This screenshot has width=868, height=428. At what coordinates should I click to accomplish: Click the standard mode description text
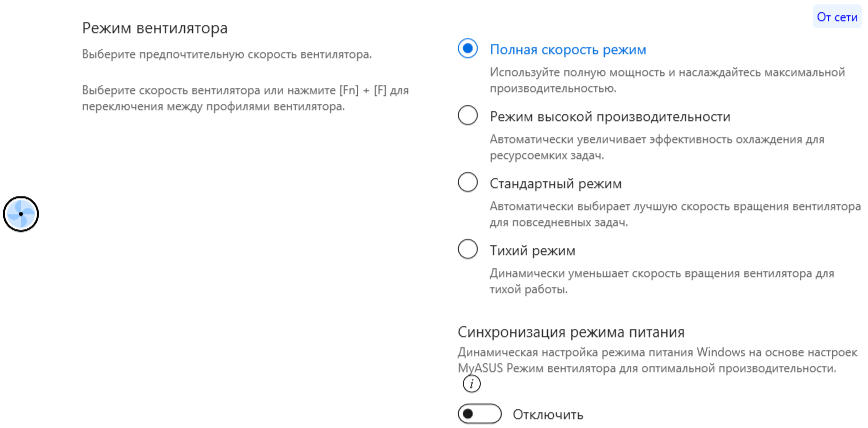(675, 214)
